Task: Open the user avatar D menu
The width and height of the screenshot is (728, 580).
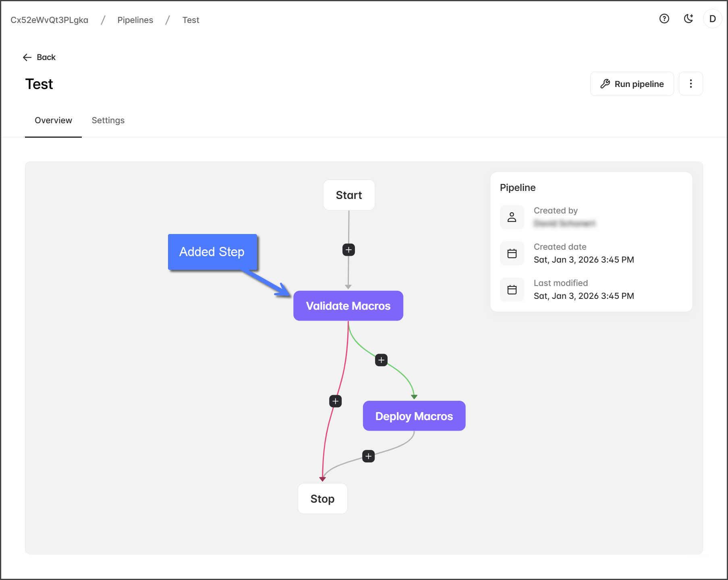Action: pyautogui.click(x=712, y=19)
